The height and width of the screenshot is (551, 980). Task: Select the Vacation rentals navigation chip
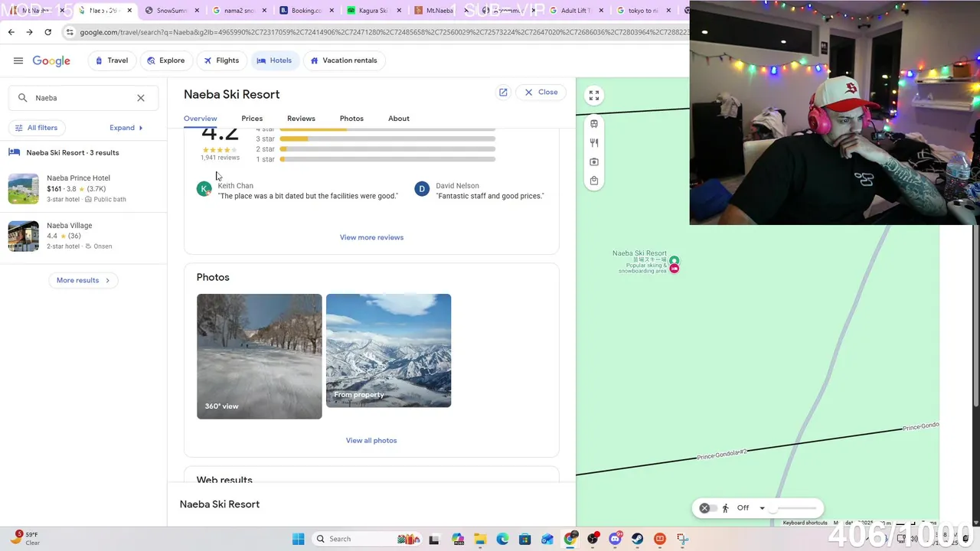[344, 60]
